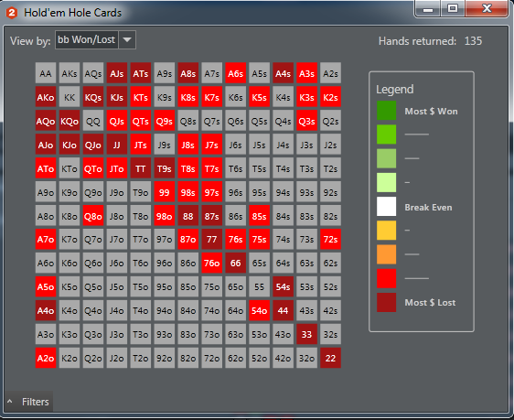Viewport: 514px width, 420px height.
Task: Select the Q3s cell
Action: coord(306,122)
